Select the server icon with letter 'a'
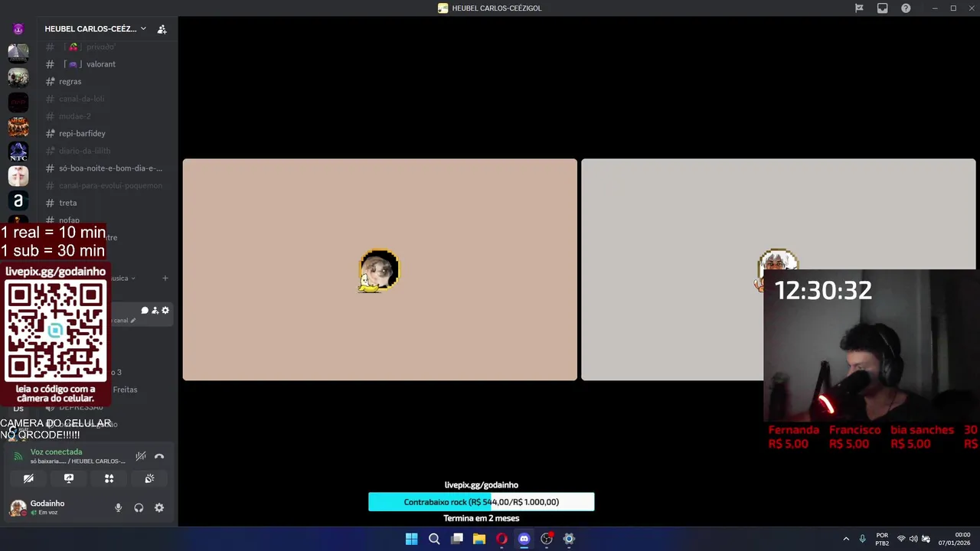980x551 pixels. pos(18,201)
